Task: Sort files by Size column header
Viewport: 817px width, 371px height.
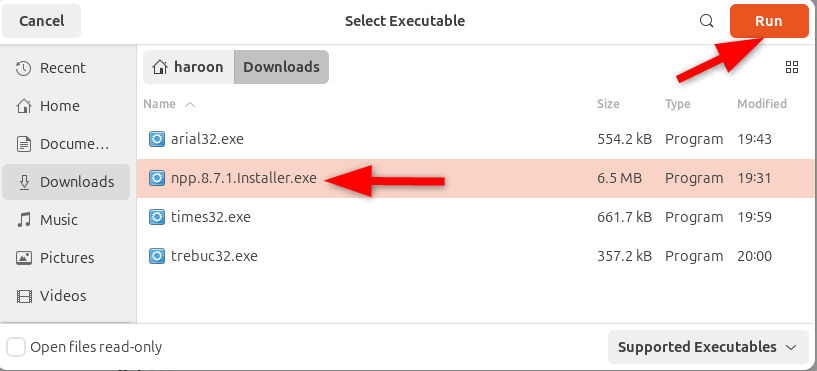Action: coord(608,104)
